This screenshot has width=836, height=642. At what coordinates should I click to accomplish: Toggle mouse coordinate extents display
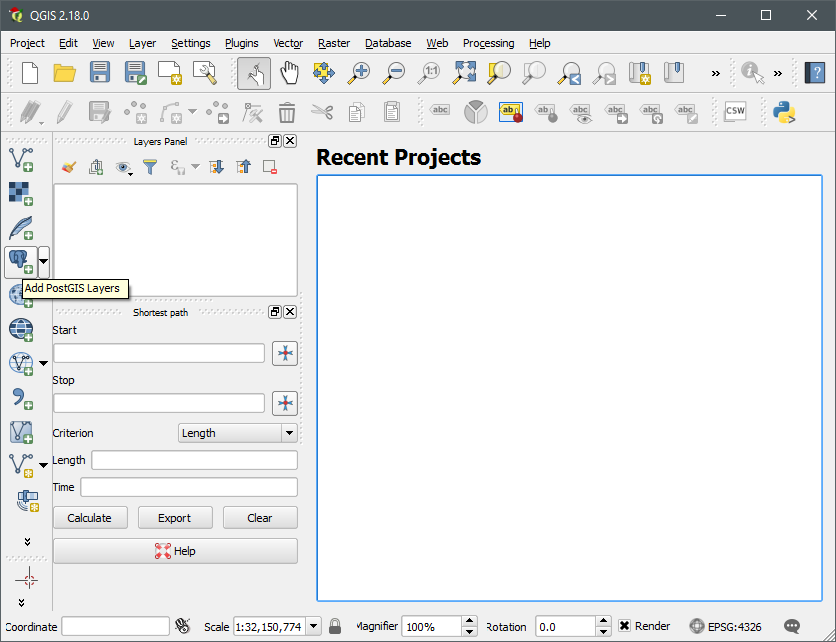tap(183, 626)
